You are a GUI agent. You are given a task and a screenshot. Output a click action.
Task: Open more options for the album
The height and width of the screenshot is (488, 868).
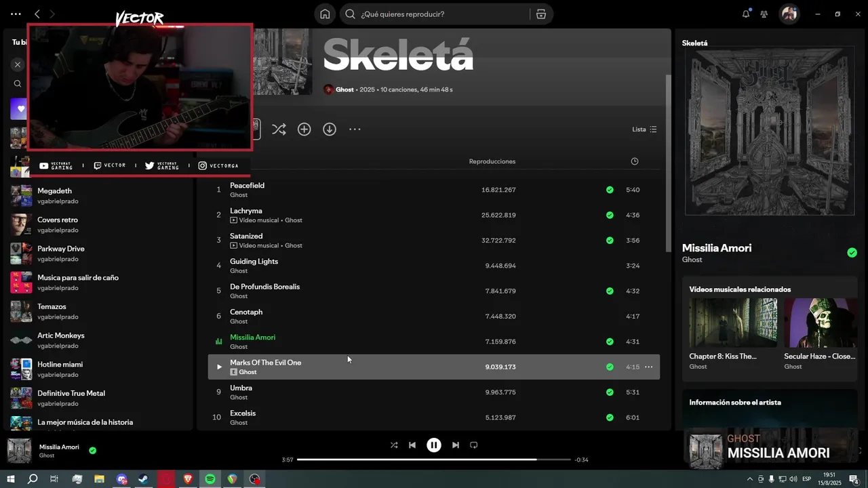tap(355, 129)
